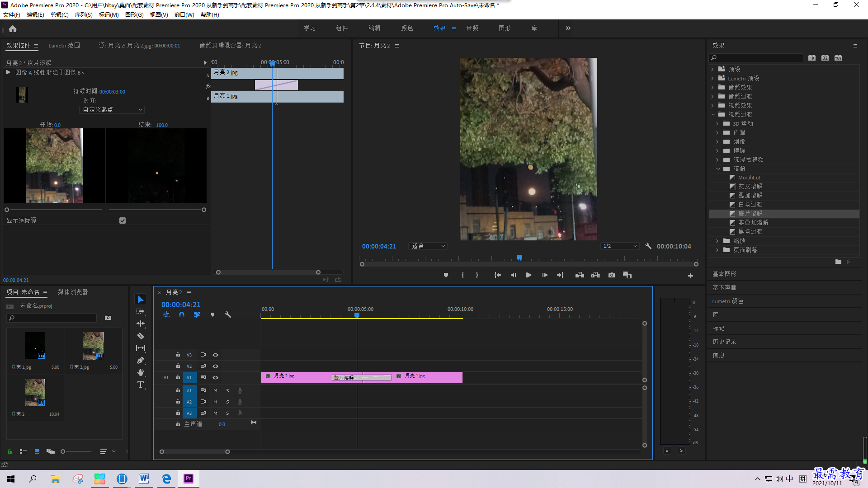Toggle linked selection in timeline

click(197, 314)
